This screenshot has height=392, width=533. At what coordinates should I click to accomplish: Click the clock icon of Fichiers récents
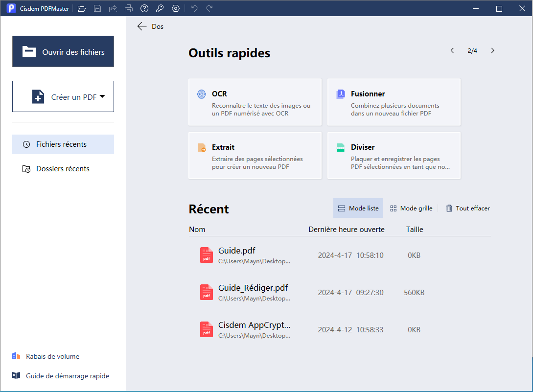[26, 144]
